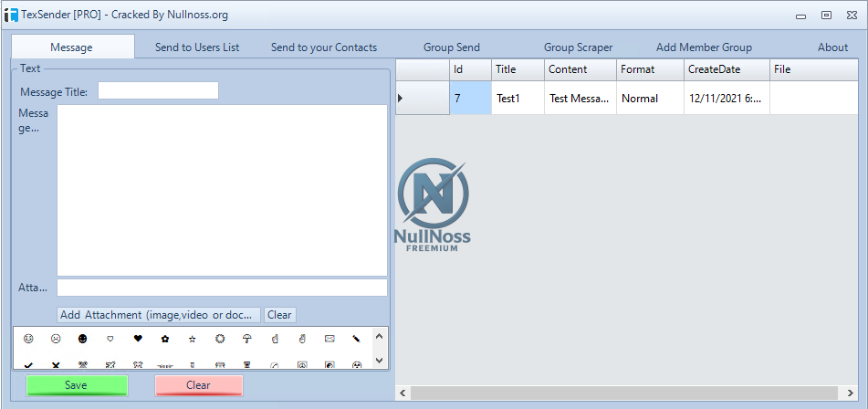Image resolution: width=868 pixels, height=409 pixels.
Task: Insert the outlined star emoji
Action: point(193,339)
